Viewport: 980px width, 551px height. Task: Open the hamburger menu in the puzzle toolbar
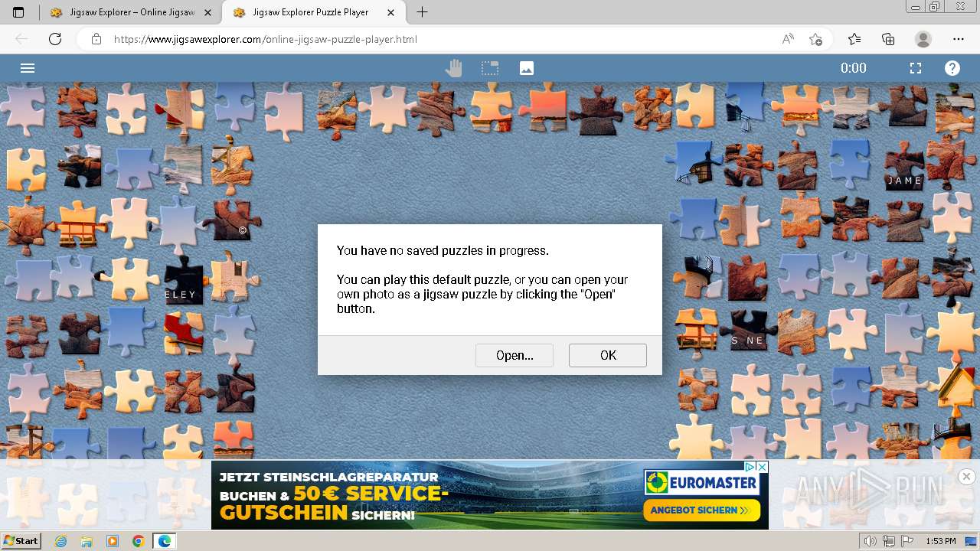tap(28, 68)
